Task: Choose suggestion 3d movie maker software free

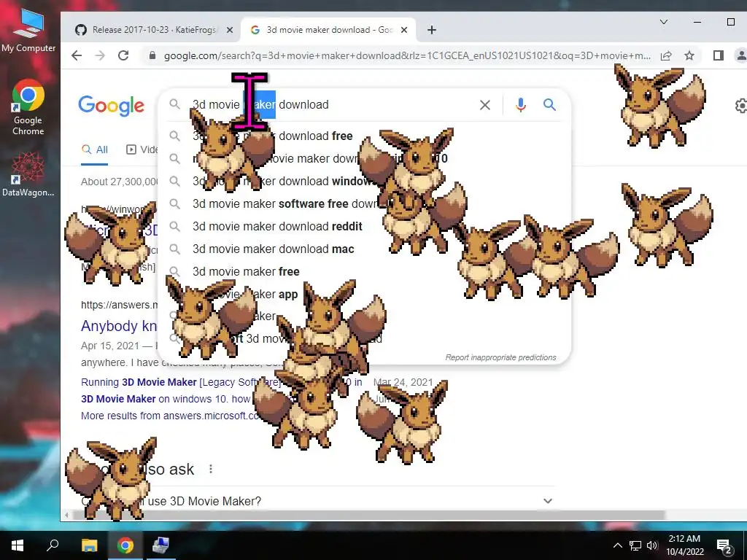Action: point(365,204)
